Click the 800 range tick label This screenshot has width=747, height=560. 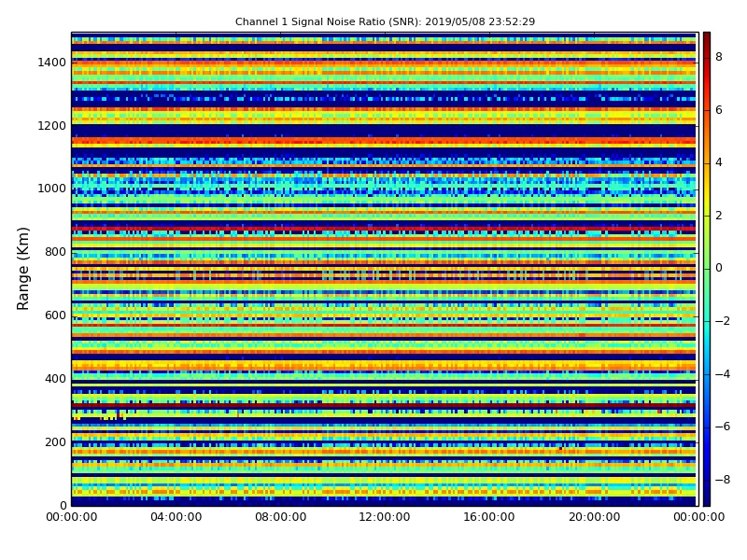pos(55,252)
